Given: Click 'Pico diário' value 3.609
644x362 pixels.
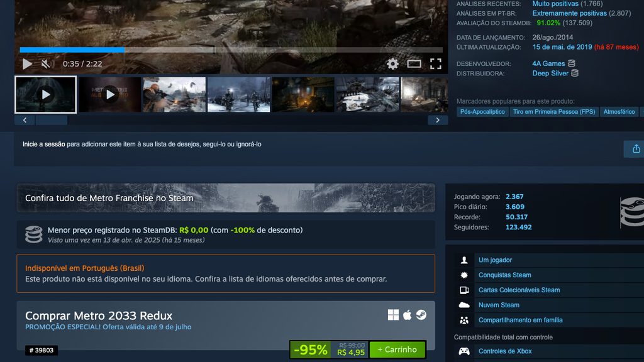Looking at the screenshot, I should (x=515, y=207).
